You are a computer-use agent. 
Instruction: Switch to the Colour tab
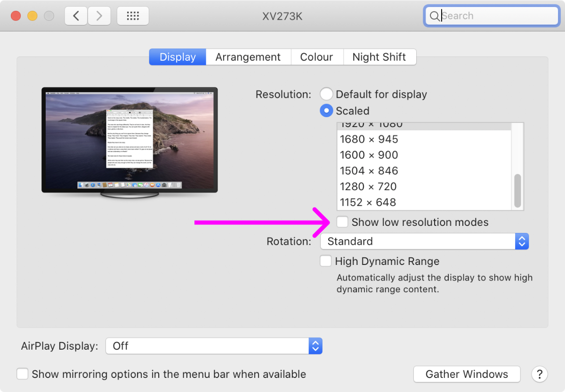[x=316, y=57]
